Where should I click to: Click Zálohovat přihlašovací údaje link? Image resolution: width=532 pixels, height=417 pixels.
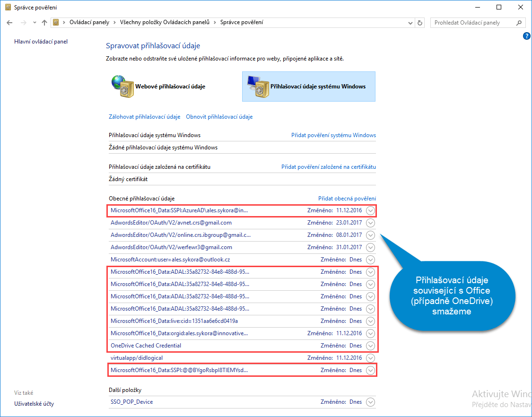[145, 117]
